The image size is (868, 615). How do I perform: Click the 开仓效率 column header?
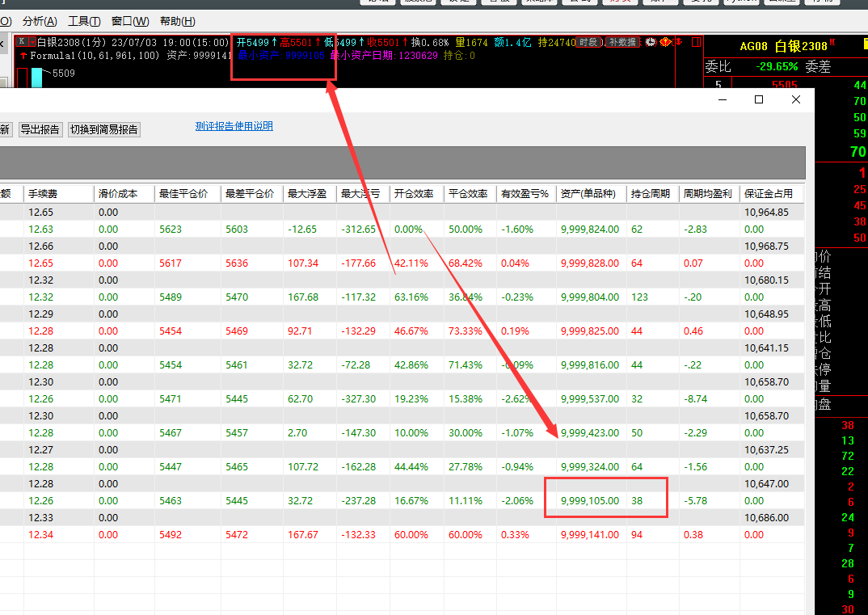tap(417, 194)
